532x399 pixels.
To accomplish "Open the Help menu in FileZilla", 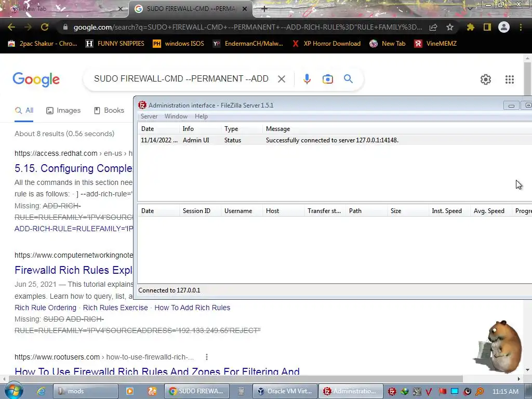I will click(201, 116).
